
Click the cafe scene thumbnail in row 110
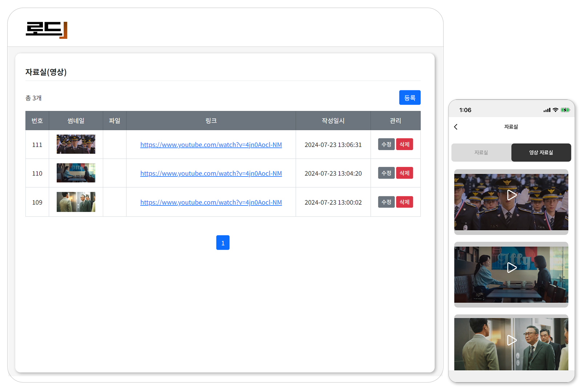tap(76, 173)
